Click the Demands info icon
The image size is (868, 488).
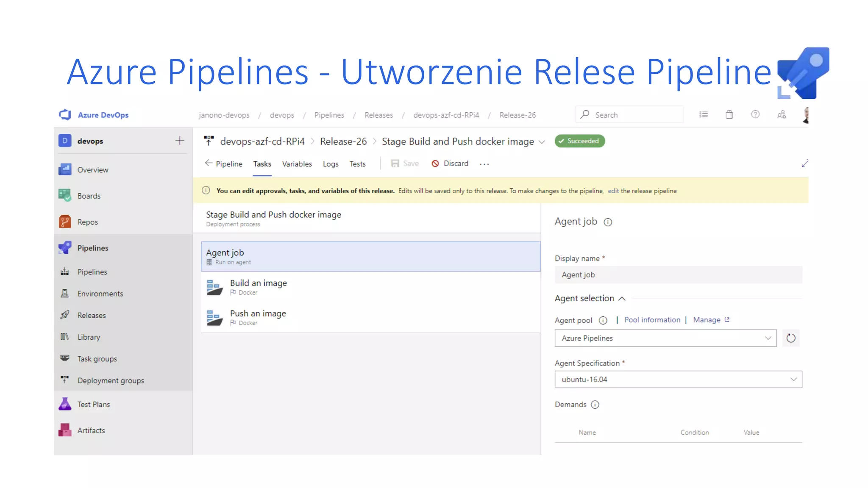click(595, 405)
